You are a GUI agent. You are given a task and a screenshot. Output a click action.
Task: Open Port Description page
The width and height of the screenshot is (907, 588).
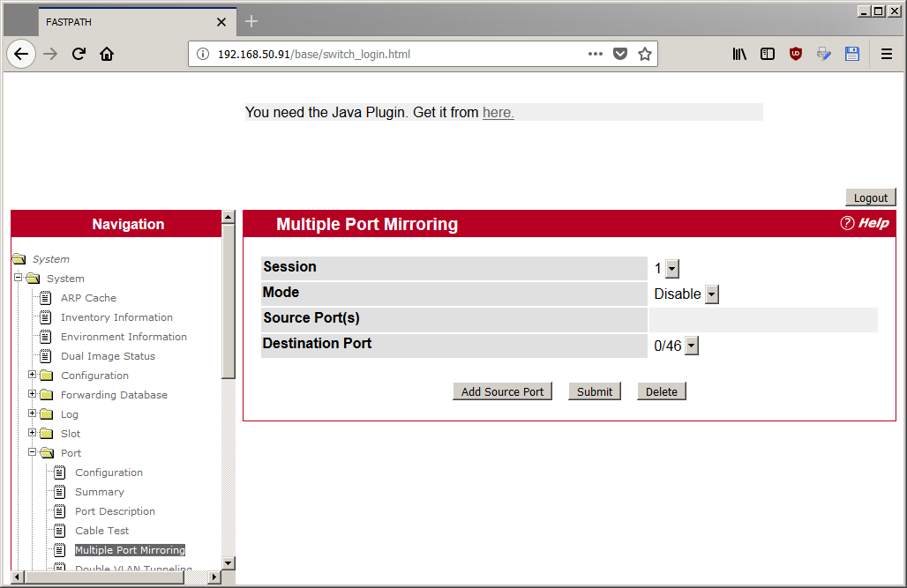point(115,511)
